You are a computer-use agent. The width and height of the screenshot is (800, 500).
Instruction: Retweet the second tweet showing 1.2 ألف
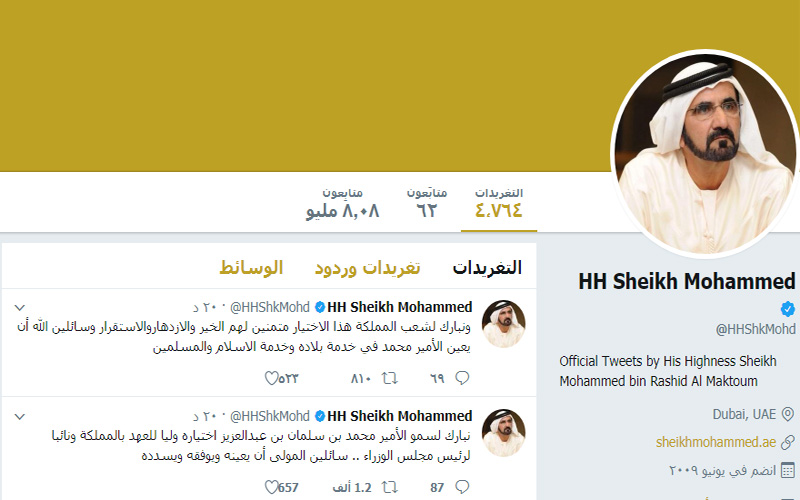(390, 487)
